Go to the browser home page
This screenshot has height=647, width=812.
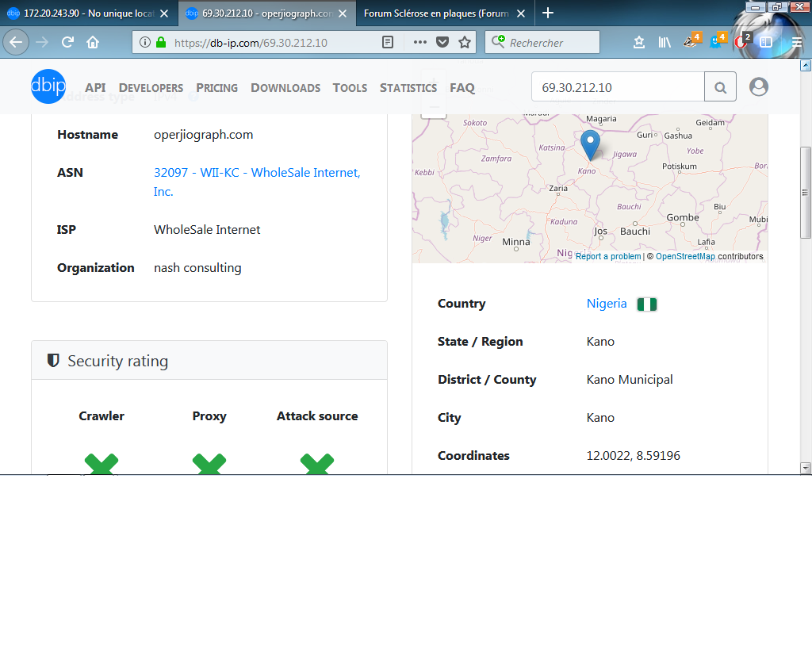[93, 42]
